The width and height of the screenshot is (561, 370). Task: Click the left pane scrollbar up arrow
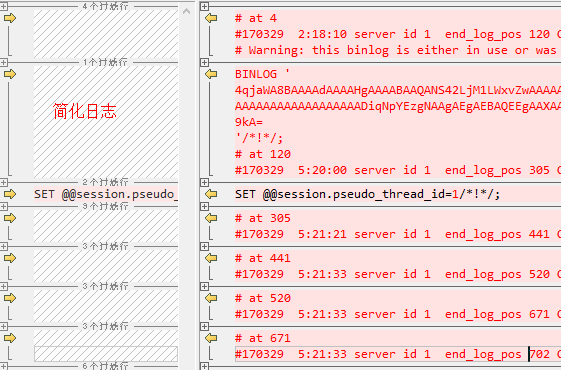click(x=186, y=11)
